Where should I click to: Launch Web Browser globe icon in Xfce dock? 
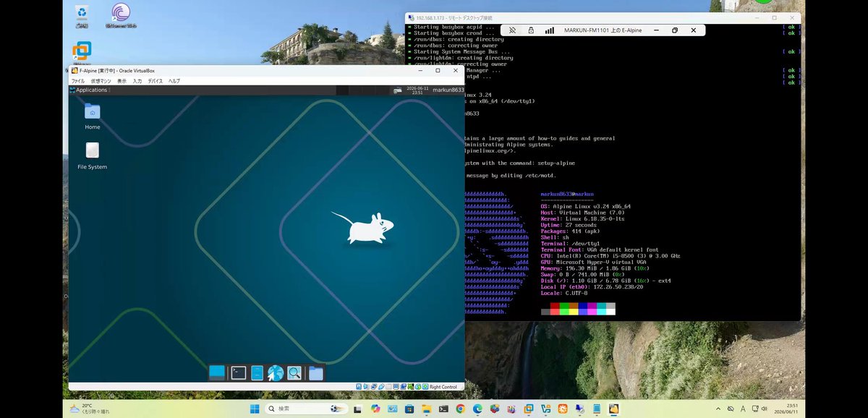pyautogui.click(x=276, y=372)
